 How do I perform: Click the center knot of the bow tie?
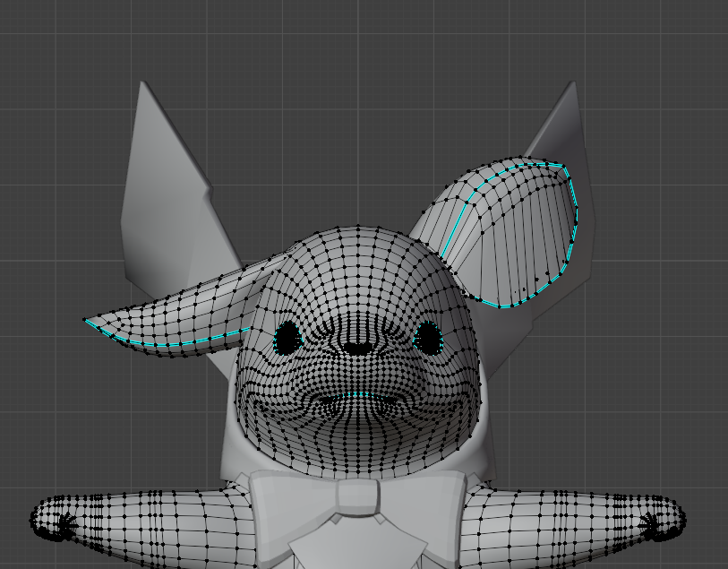pos(358,498)
